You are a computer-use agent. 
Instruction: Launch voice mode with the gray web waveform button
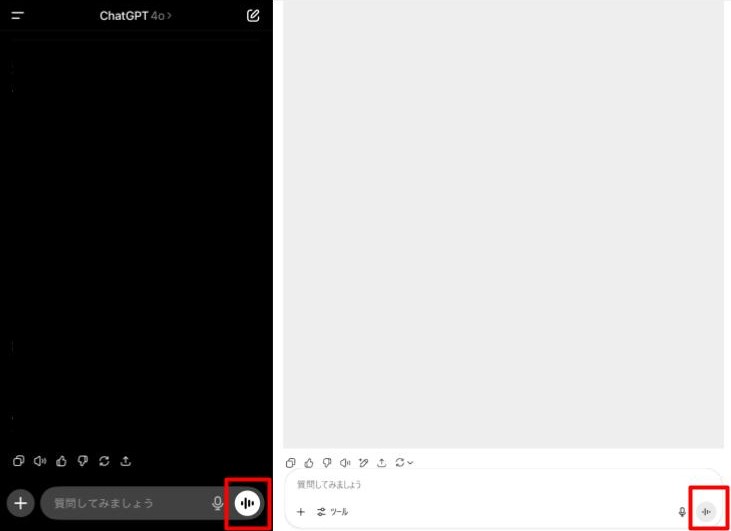coord(706,512)
